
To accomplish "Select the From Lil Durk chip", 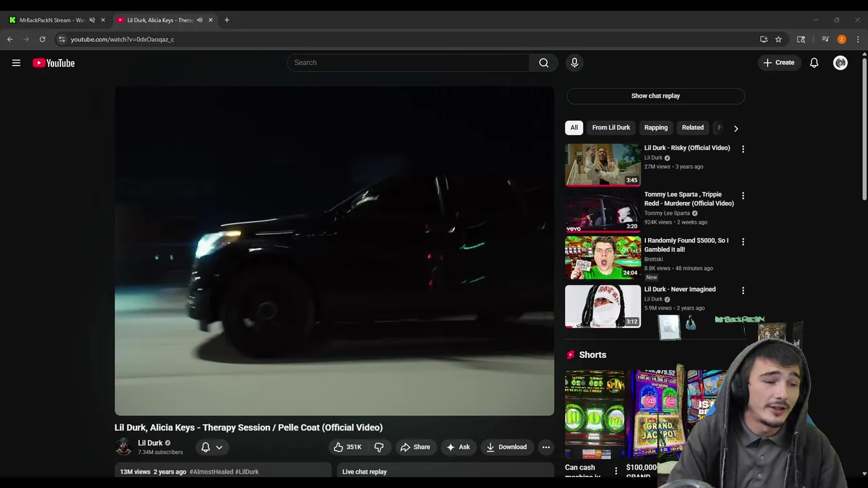I will point(611,127).
